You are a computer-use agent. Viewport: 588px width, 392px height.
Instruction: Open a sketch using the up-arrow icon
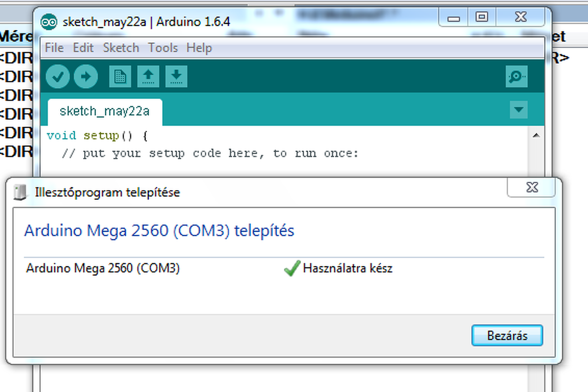tap(148, 77)
